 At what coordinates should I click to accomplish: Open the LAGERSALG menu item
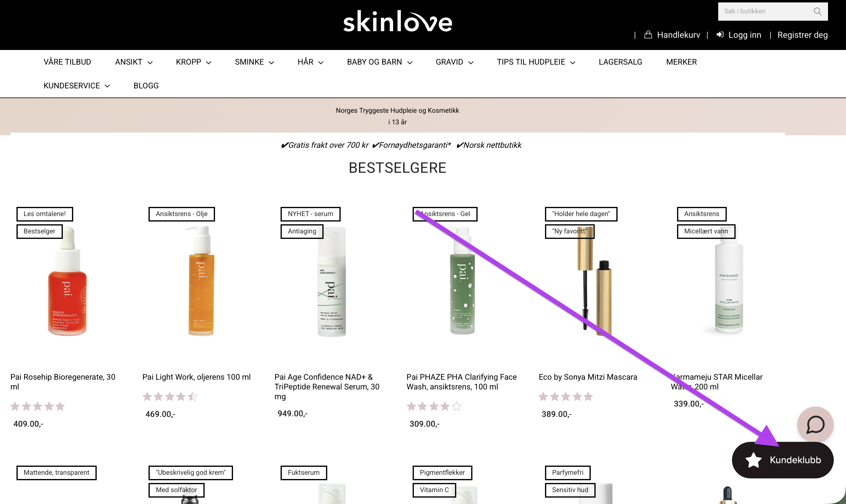pyautogui.click(x=620, y=62)
